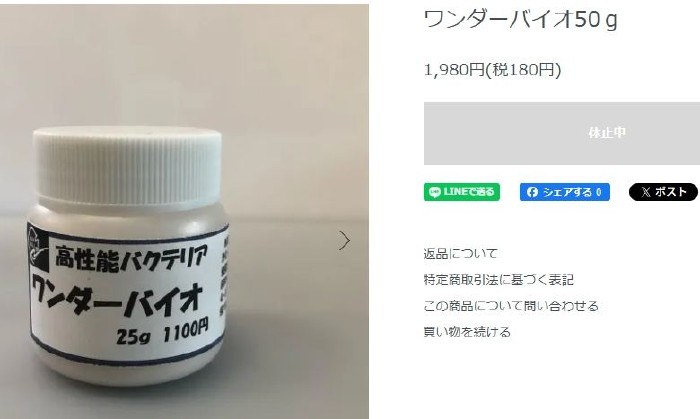Send via the LINEで送る button text
This screenshot has width=700, height=419.
469,192
